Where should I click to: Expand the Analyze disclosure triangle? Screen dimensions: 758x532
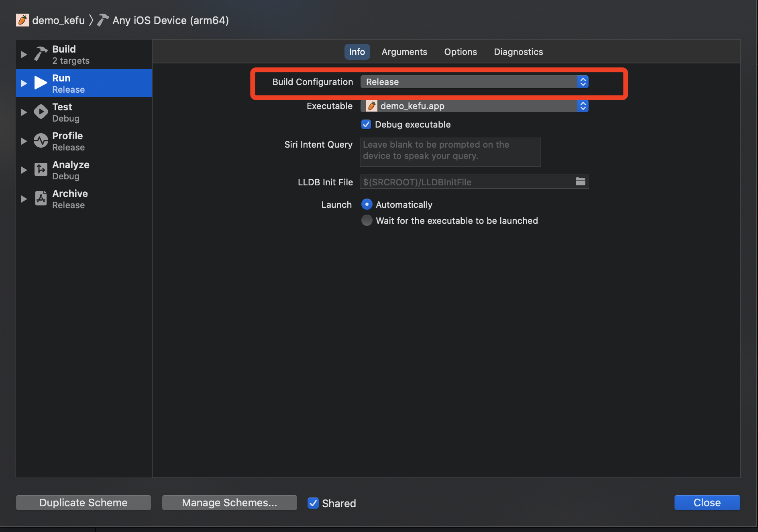[x=24, y=170]
